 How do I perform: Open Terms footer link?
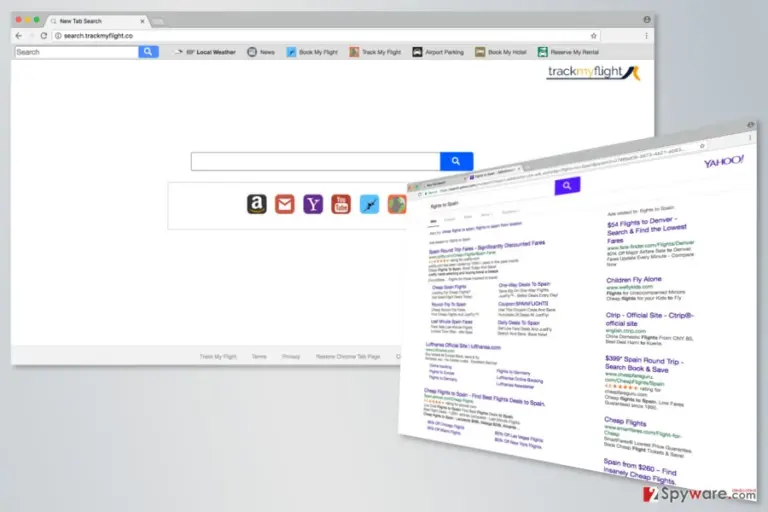tap(259, 357)
